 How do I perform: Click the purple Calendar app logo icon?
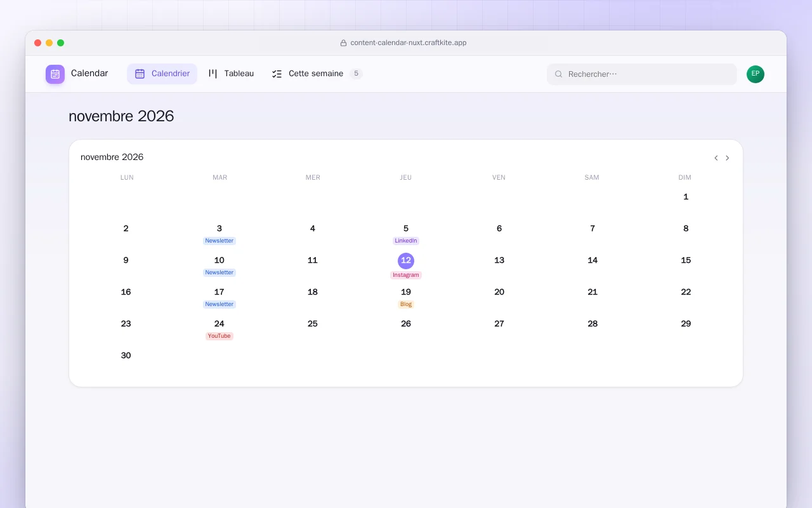(55, 74)
